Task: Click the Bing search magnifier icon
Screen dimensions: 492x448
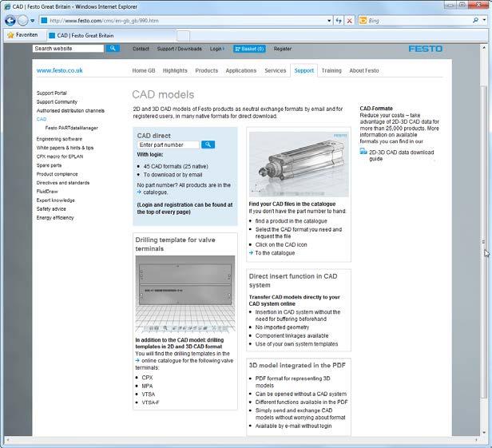Action: pyautogui.click(x=475, y=21)
